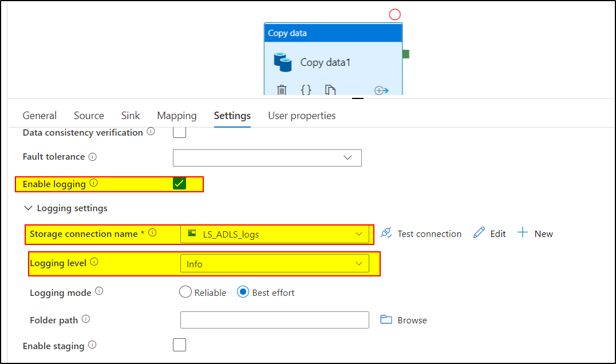The image size is (616, 364).
Task: Open the Source tab
Action: pyautogui.click(x=89, y=115)
